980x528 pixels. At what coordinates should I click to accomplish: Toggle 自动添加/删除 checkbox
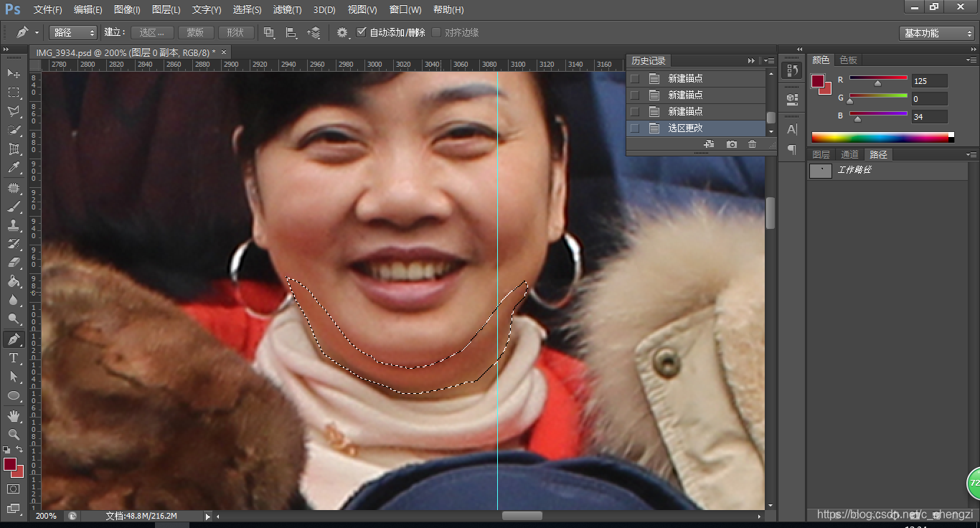pos(362,32)
